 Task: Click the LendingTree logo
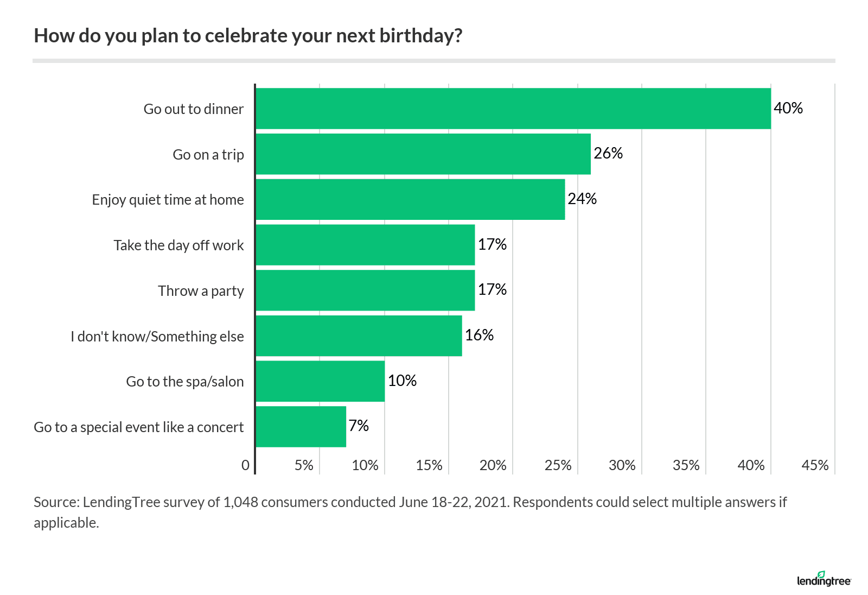pos(824,579)
